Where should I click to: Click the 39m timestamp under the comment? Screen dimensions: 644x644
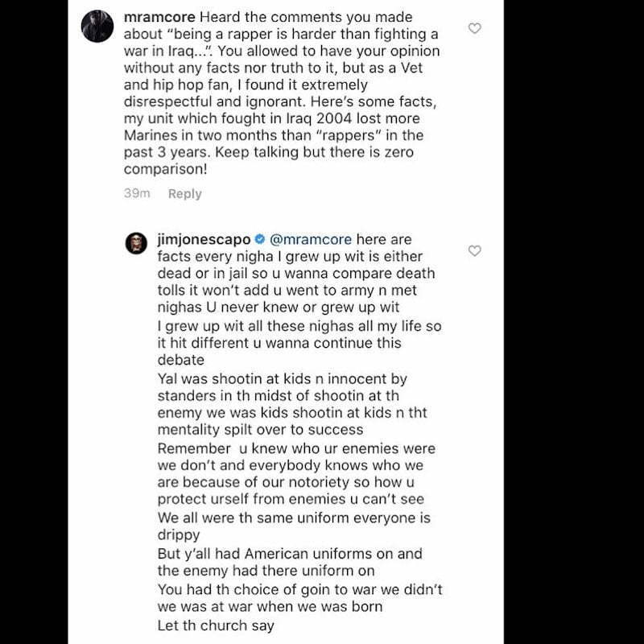(x=137, y=193)
